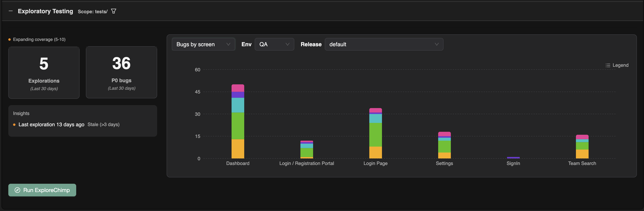This screenshot has width=644, height=211.
Task: Click the Scope: tests/ label
Action: click(92, 11)
